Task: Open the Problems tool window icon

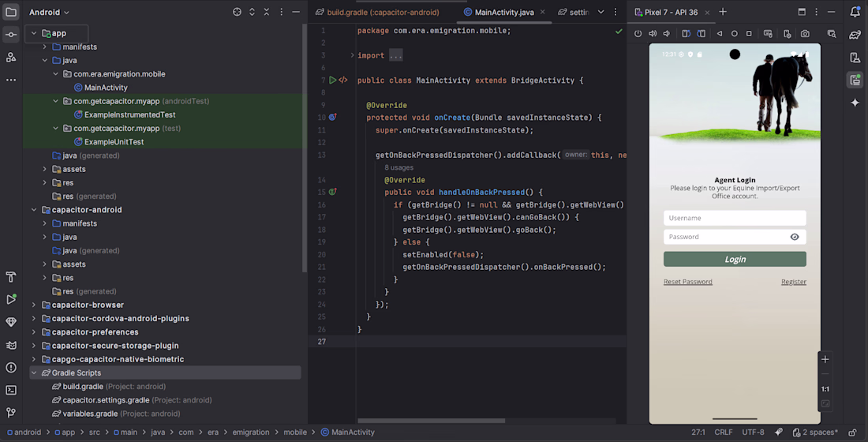Action: click(x=11, y=367)
